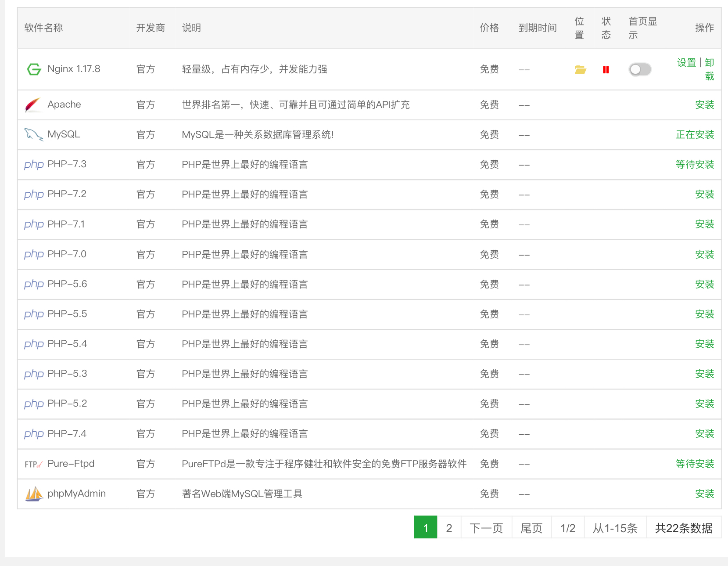Click the 位置 column header
728x566 pixels.
pos(579,28)
